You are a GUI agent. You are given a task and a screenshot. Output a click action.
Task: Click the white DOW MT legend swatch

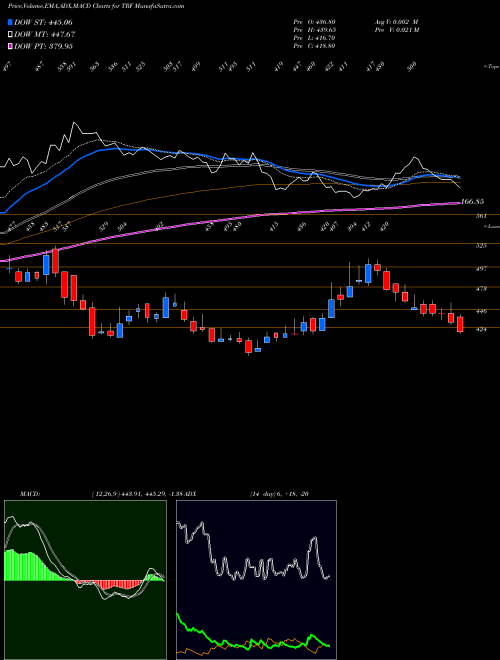(10, 34)
